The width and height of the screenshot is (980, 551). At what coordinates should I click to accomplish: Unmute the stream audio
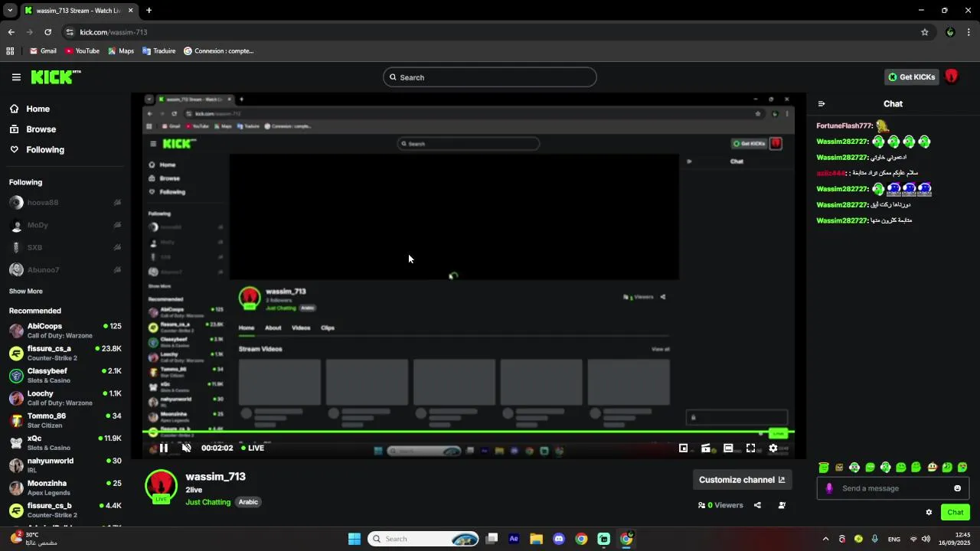coord(186,448)
